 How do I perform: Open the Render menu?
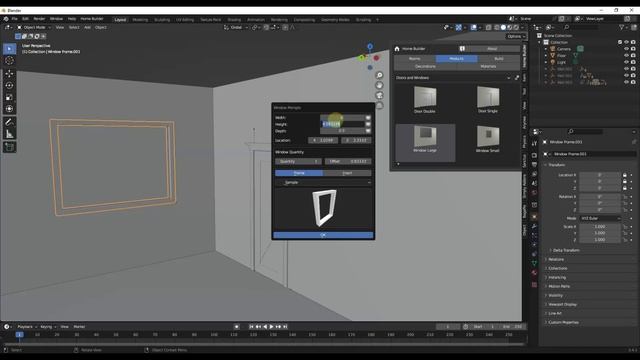(39, 19)
